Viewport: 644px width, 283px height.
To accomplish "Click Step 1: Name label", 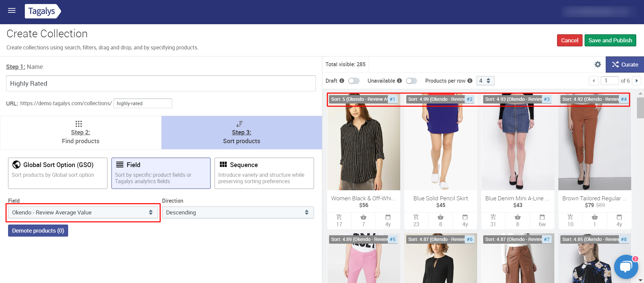I will click(x=25, y=67).
